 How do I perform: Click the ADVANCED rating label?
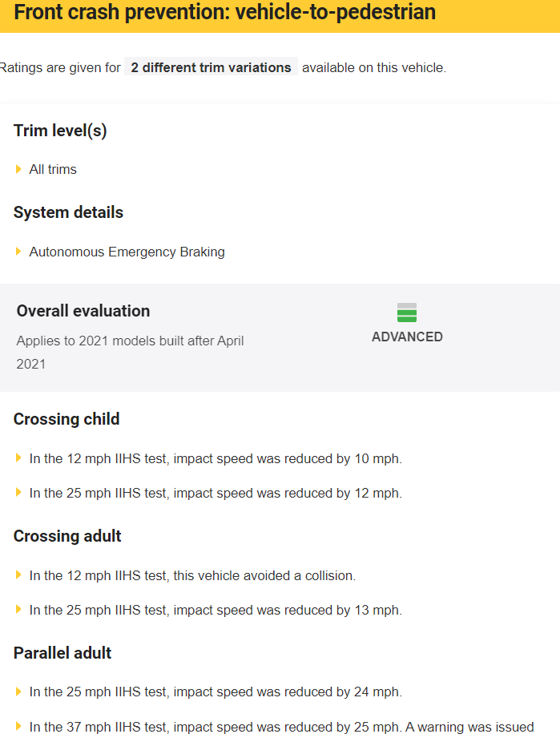click(x=407, y=337)
